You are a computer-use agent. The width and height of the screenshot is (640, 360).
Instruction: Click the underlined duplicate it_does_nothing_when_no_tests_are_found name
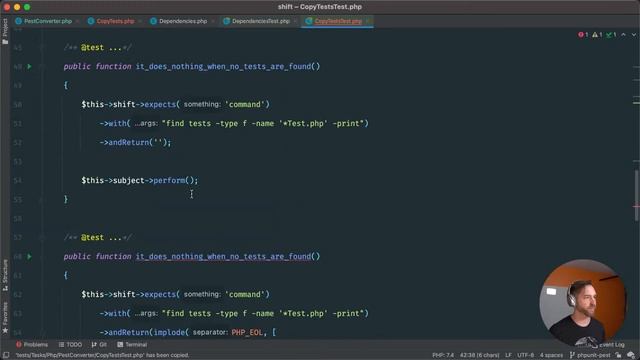click(x=223, y=256)
